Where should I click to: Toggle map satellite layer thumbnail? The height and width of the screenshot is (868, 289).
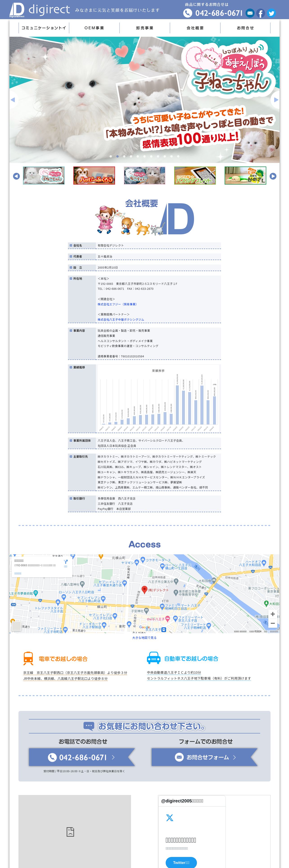16,626
